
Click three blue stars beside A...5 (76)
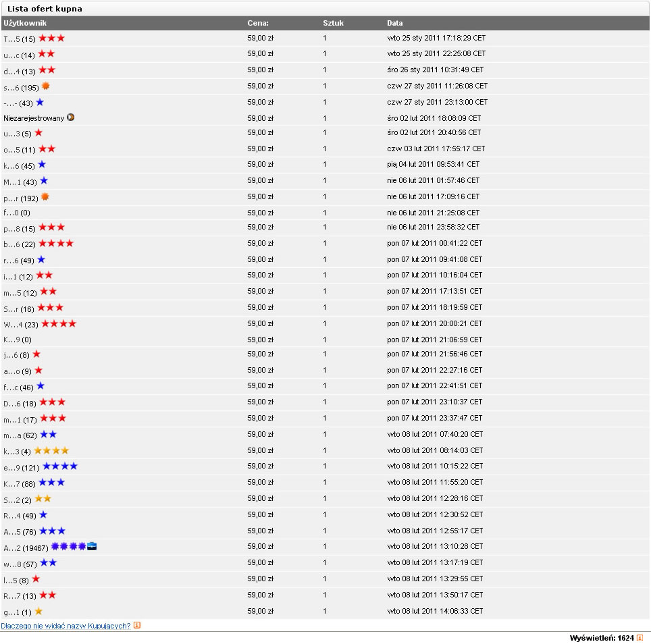(x=53, y=531)
